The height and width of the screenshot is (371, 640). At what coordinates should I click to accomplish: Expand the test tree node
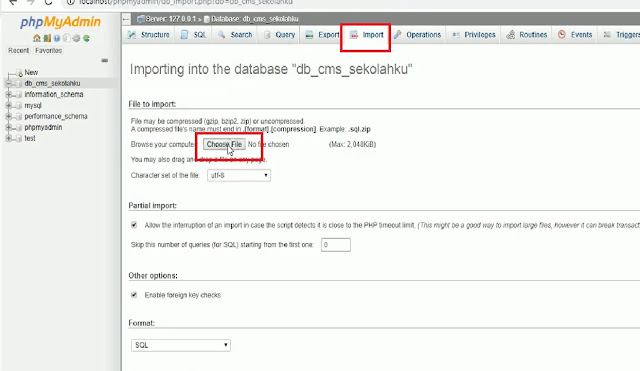click(8, 138)
